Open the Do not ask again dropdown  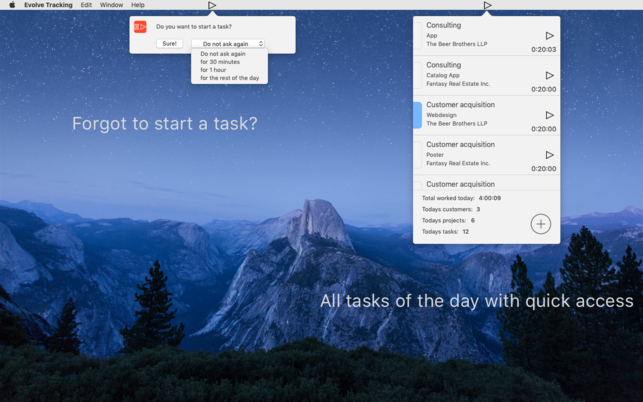[228, 43]
